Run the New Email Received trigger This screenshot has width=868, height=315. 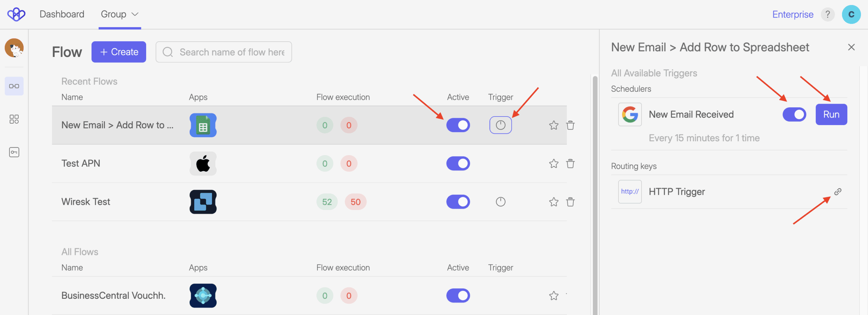(x=831, y=114)
